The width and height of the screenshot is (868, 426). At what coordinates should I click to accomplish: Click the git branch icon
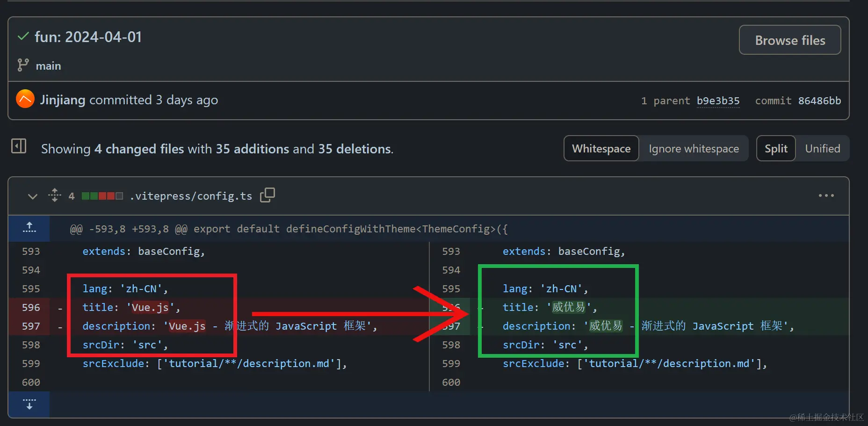[x=23, y=65]
